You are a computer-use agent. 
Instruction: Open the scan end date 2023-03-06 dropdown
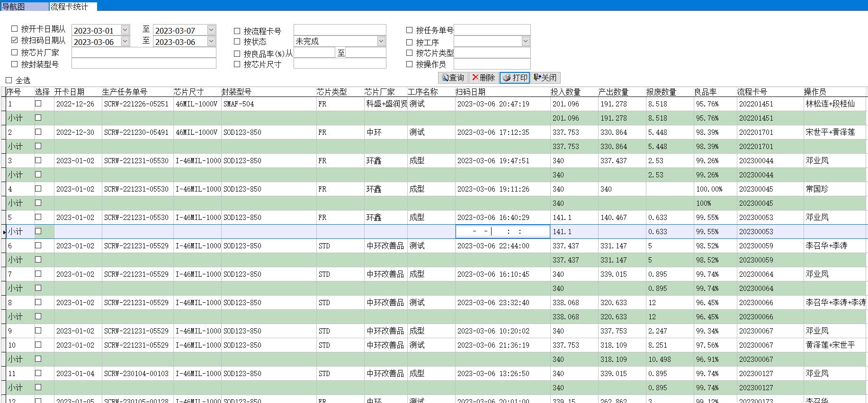pos(211,42)
